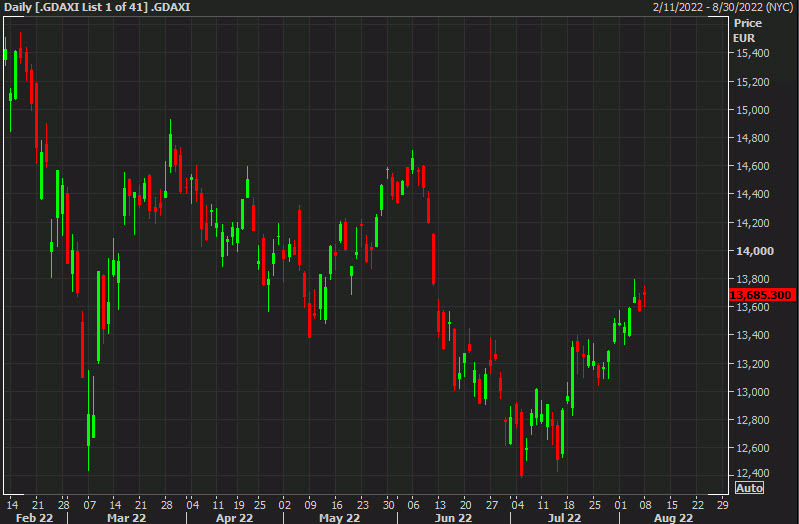Click the 12,800 price axis value
Image resolution: width=799 pixels, height=524 pixels.
point(753,420)
